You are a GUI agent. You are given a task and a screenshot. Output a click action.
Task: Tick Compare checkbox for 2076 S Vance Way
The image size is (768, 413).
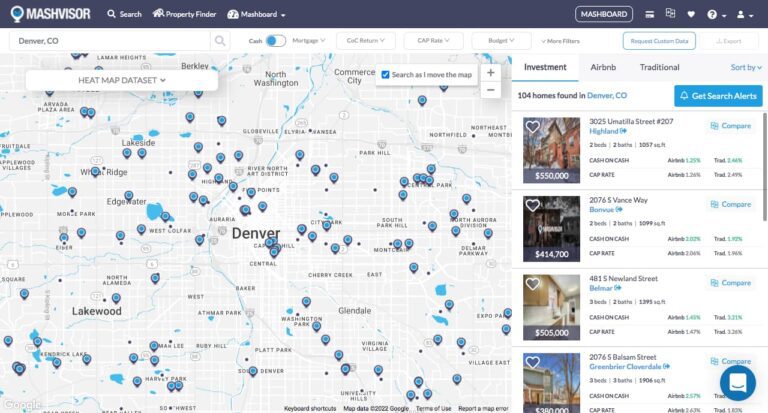pyautogui.click(x=715, y=204)
